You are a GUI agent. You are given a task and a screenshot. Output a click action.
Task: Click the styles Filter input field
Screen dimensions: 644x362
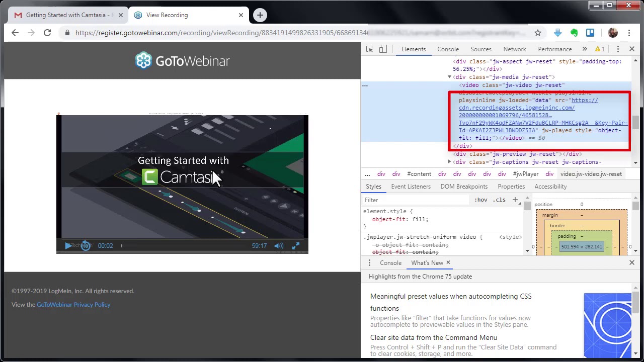pos(416,200)
